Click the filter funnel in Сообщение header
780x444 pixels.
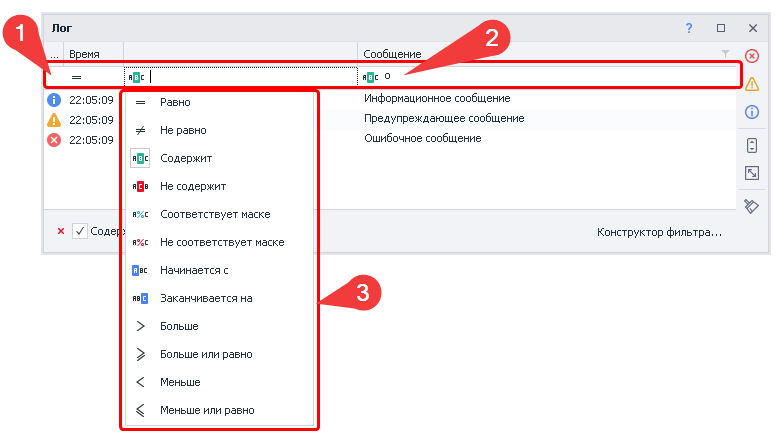[725, 53]
